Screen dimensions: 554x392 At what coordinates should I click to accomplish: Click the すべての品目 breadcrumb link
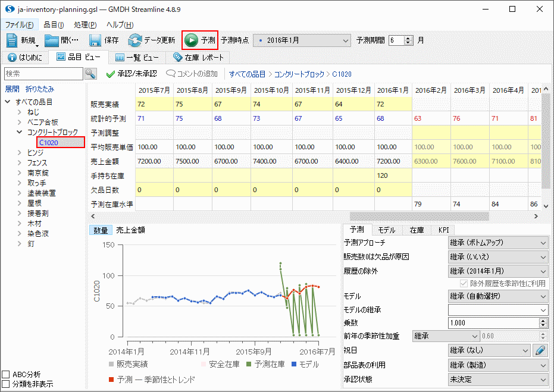(x=248, y=74)
